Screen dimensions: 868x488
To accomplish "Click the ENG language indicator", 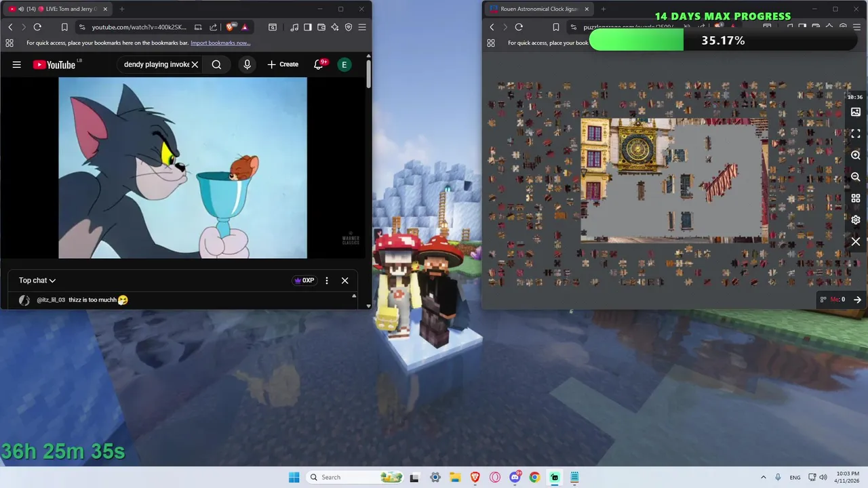I will (795, 477).
